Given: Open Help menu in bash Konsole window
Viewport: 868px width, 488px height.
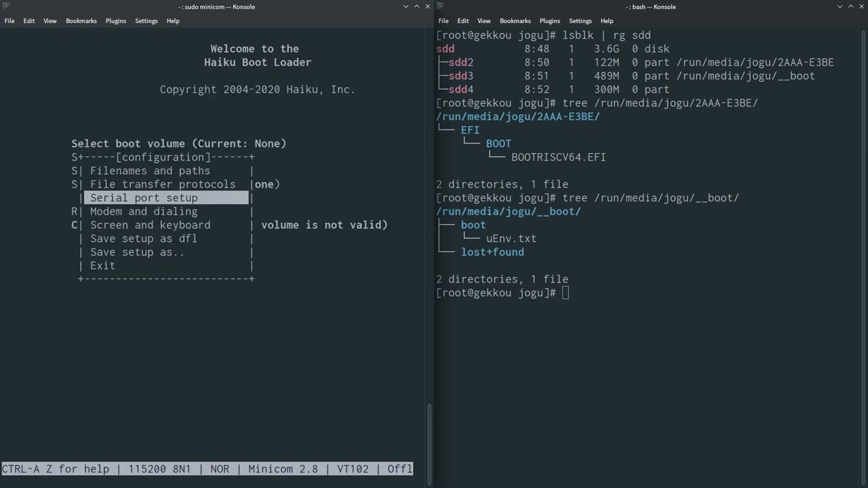Looking at the screenshot, I should click(x=607, y=21).
